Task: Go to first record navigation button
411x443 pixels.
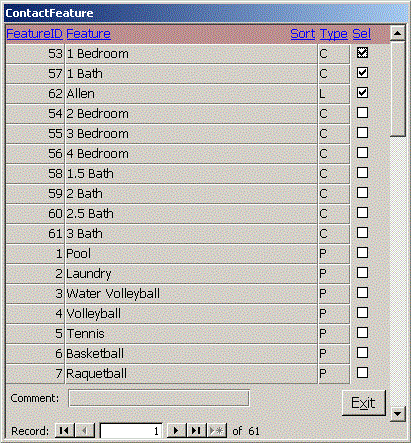Action: coord(65,431)
